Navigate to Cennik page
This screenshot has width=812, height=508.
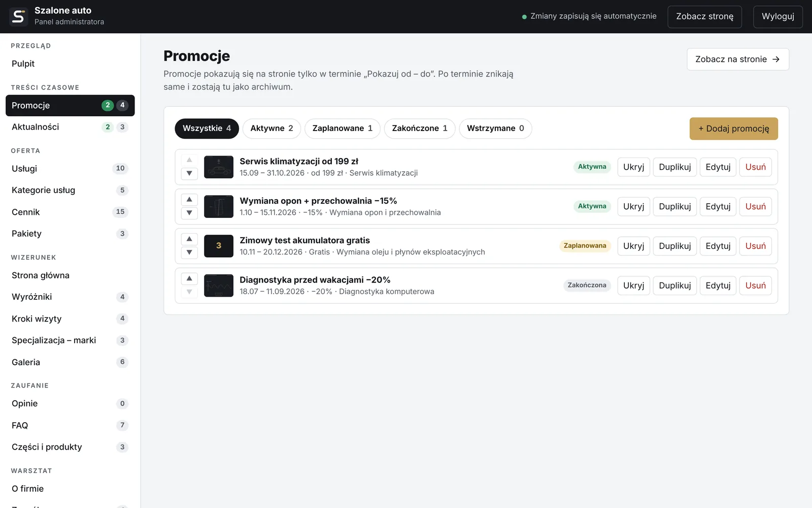(x=70, y=212)
